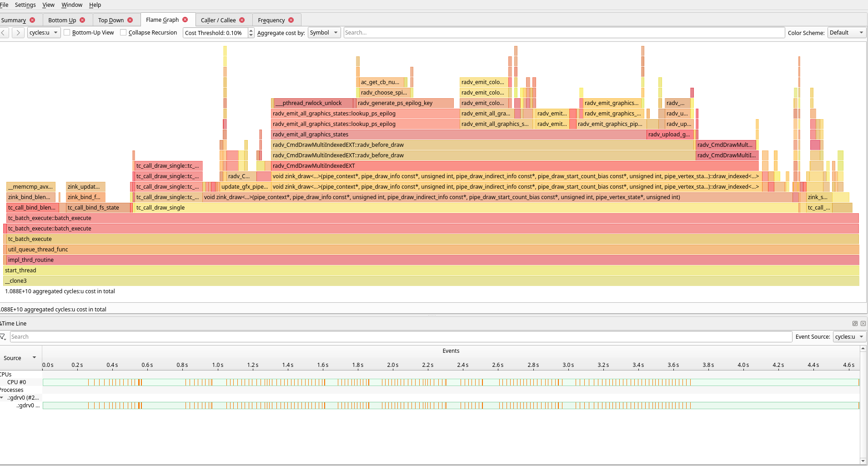Open the cycles:u cost type dropdown

44,33
